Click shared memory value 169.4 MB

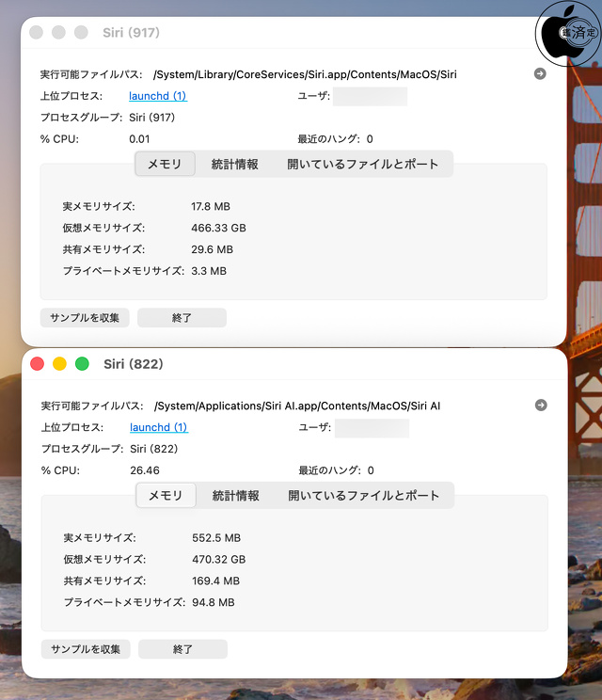pyautogui.click(x=216, y=581)
